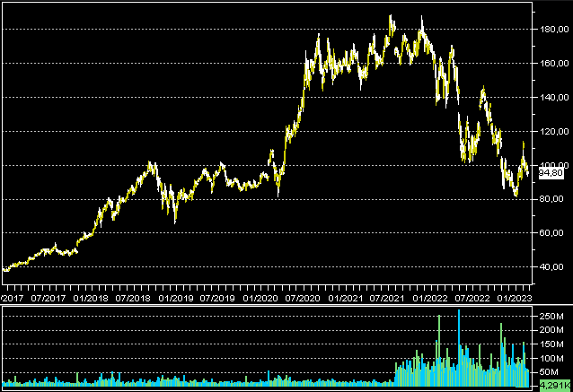
Task: Click the 01/2020 date label
Action: tap(260, 298)
